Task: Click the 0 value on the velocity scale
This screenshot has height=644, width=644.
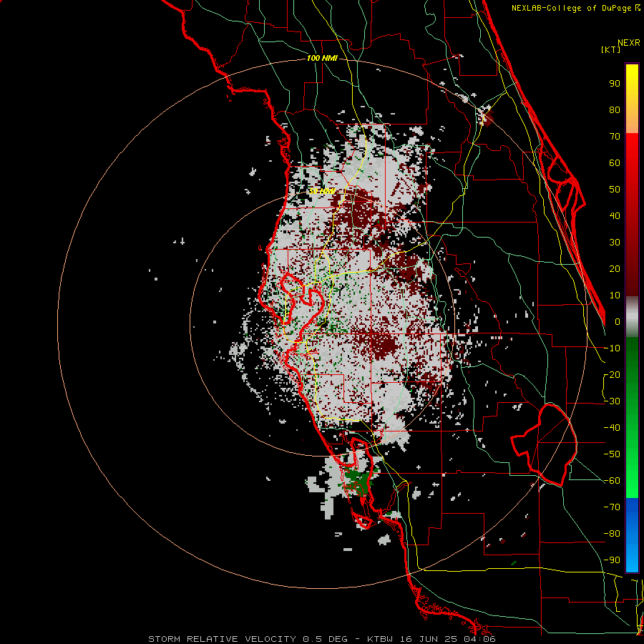Action: [x=618, y=322]
